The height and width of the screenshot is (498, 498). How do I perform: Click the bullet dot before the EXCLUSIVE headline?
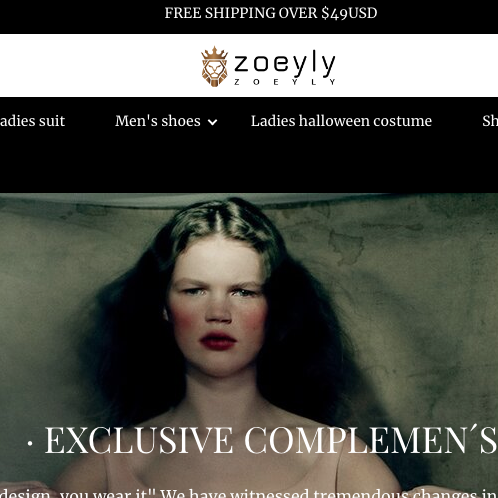tap(30, 443)
